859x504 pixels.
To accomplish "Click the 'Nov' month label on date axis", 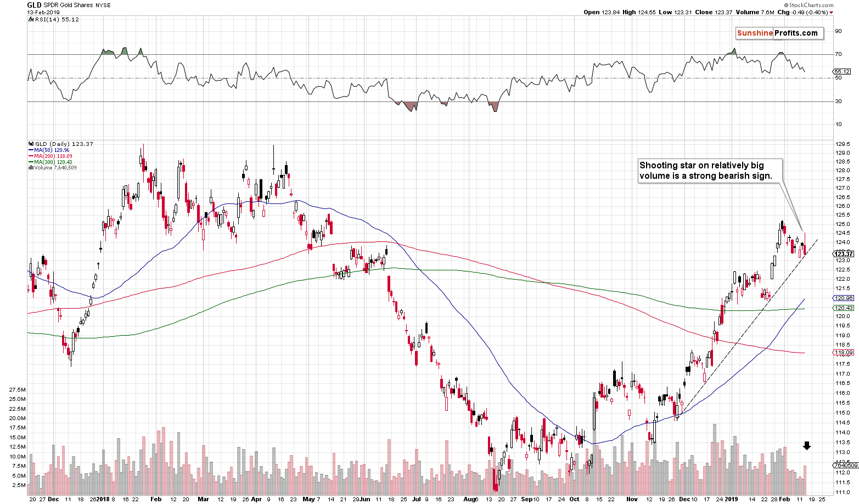I will pyautogui.click(x=632, y=500).
